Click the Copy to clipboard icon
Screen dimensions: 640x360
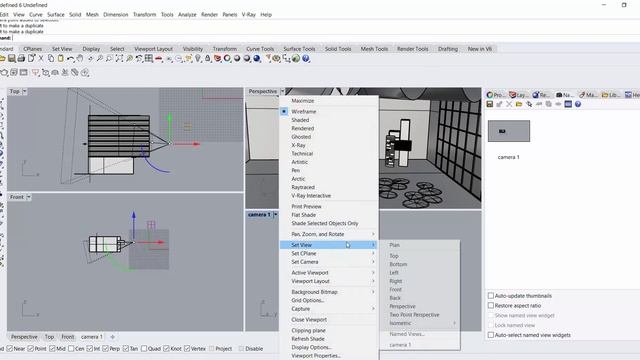51,58
